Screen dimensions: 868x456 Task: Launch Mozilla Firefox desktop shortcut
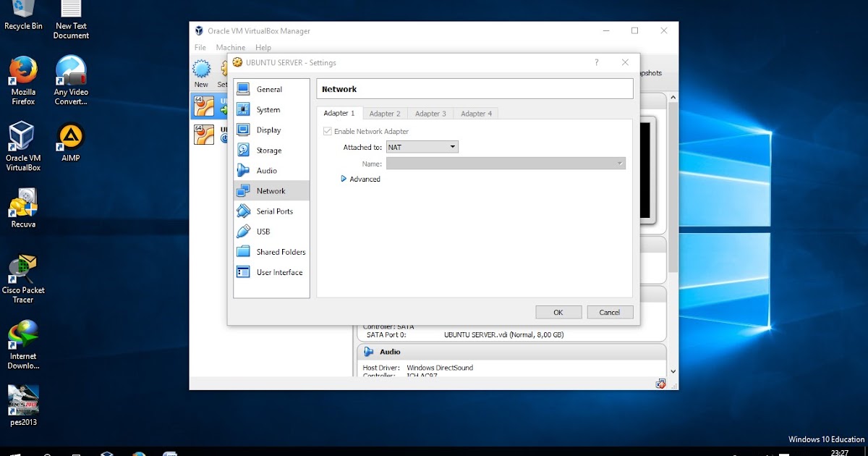click(x=23, y=81)
